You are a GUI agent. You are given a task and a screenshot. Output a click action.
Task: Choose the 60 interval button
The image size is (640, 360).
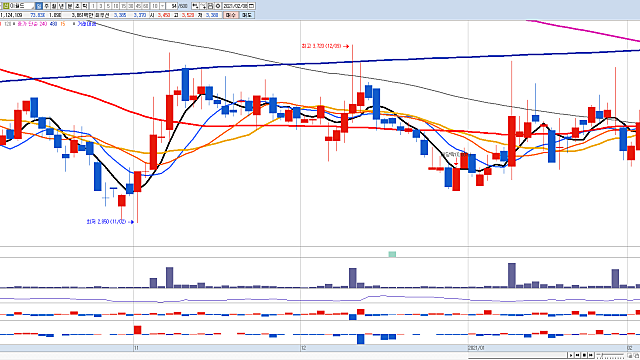[145, 6]
